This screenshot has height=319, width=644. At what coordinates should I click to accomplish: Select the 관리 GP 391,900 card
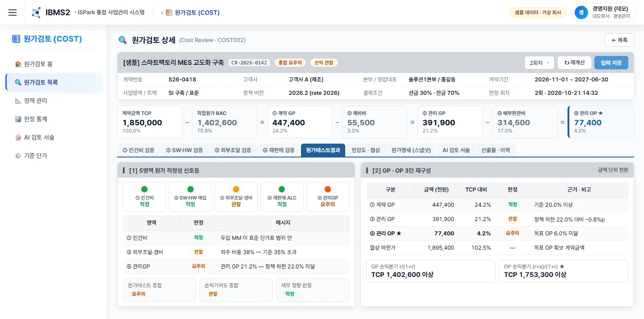click(x=450, y=122)
